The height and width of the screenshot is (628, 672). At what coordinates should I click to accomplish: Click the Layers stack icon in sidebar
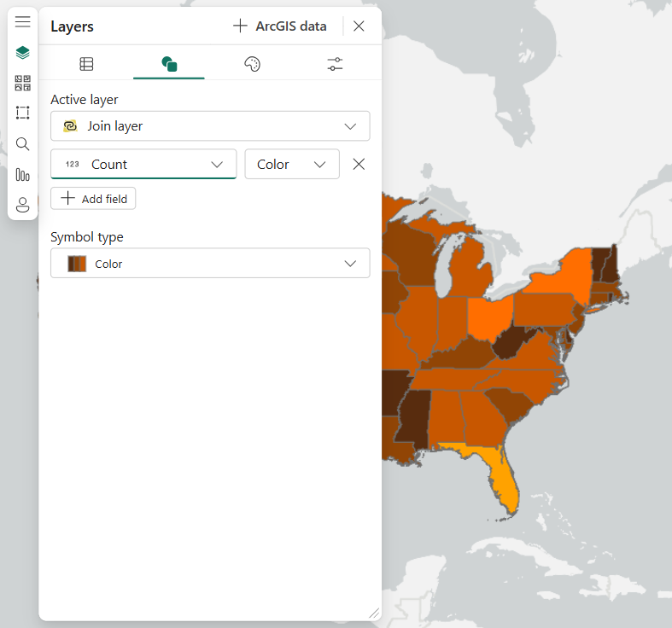[x=23, y=53]
